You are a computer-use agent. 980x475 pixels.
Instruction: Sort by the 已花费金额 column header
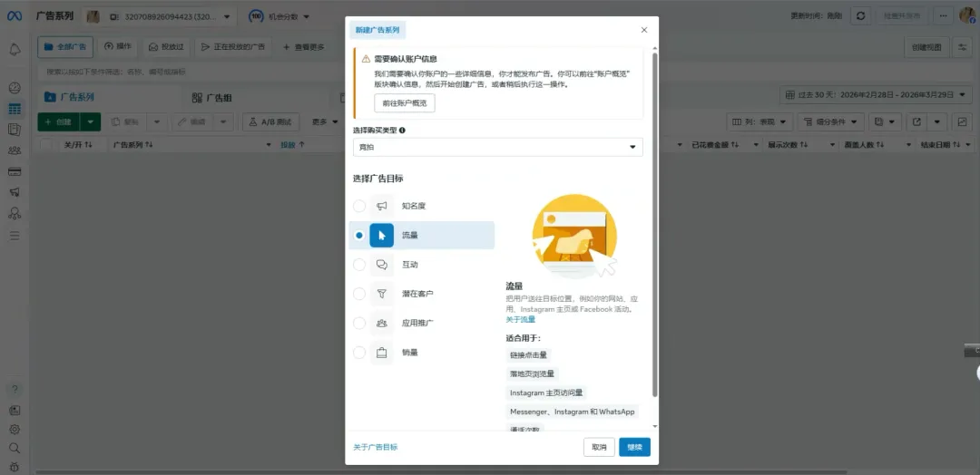point(715,144)
